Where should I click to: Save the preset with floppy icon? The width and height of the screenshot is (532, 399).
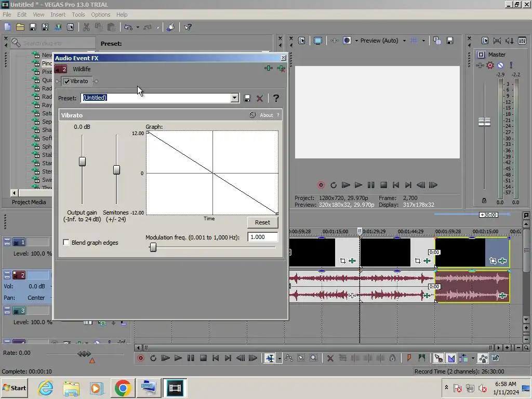pos(247,98)
